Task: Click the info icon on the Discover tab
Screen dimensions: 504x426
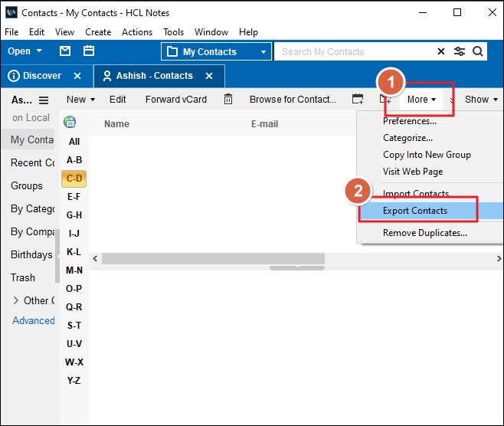Action: coord(14,76)
